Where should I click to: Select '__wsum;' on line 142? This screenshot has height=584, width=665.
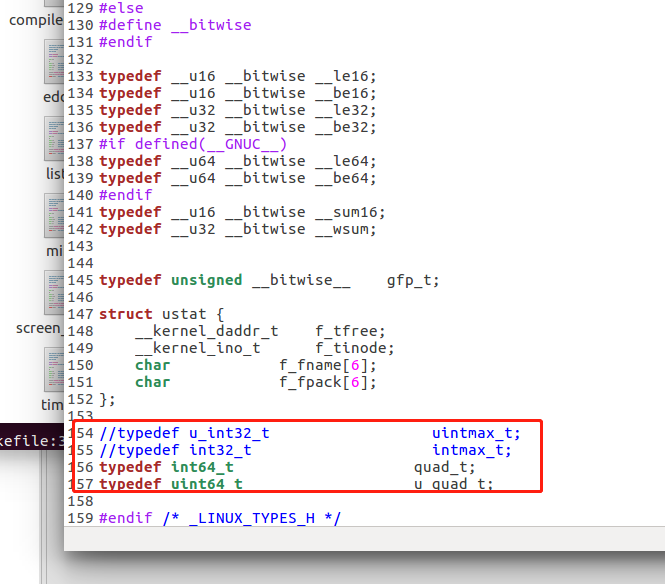point(346,229)
